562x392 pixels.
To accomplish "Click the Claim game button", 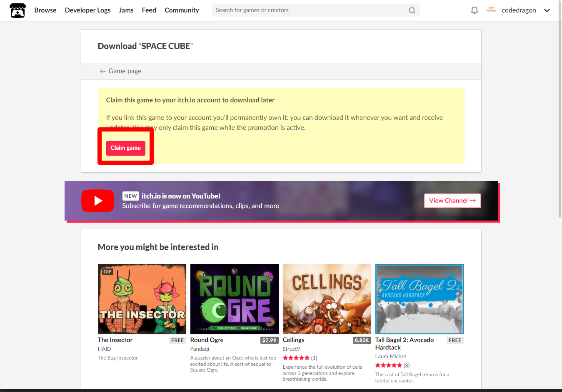I will click(x=125, y=148).
